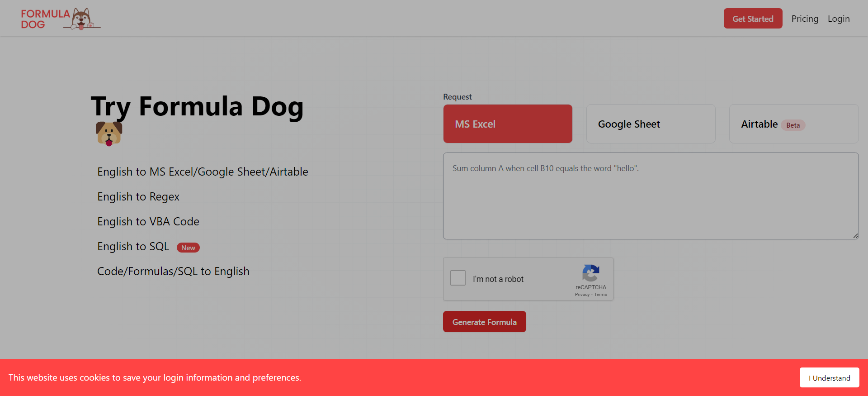Screen dimensions: 868x396
Task: Dismiss cookie banner with I Understand
Action: click(x=829, y=378)
